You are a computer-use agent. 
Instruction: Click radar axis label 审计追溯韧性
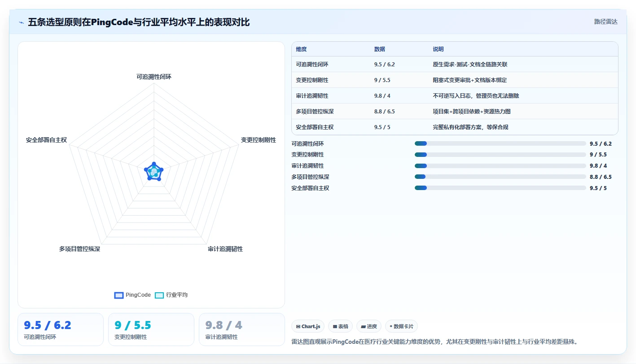[225, 249]
